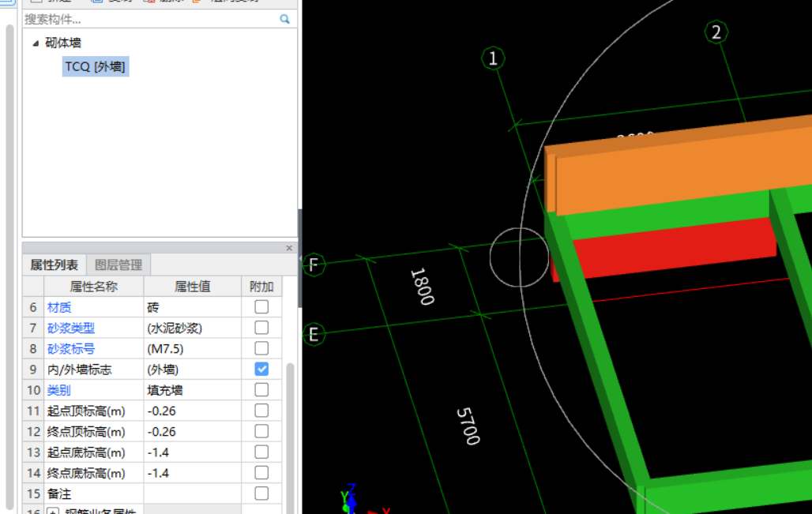The width and height of the screenshot is (812, 514).
Task: Click the 砖 material value cell
Action: (192, 307)
